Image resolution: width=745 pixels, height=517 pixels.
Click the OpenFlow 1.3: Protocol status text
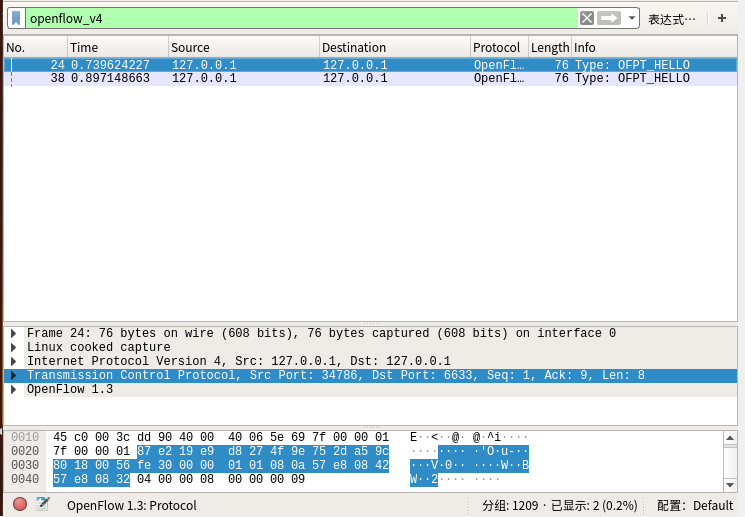point(132,505)
